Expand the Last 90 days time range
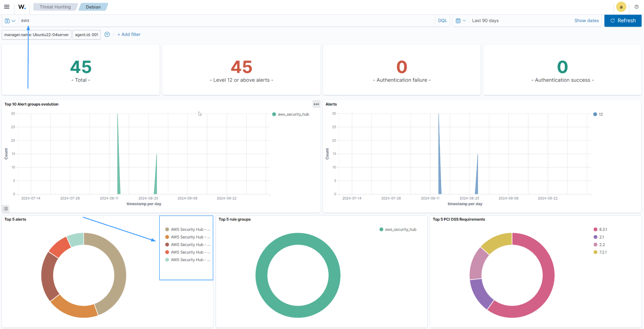The image size is (644, 329). pyautogui.click(x=485, y=21)
